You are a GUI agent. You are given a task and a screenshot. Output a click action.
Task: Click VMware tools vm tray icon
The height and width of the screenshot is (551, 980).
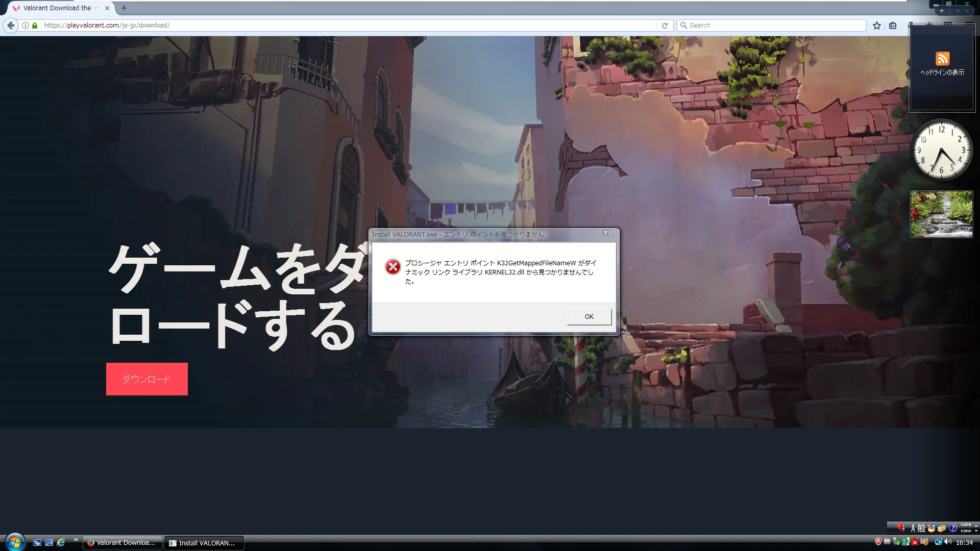click(x=887, y=541)
